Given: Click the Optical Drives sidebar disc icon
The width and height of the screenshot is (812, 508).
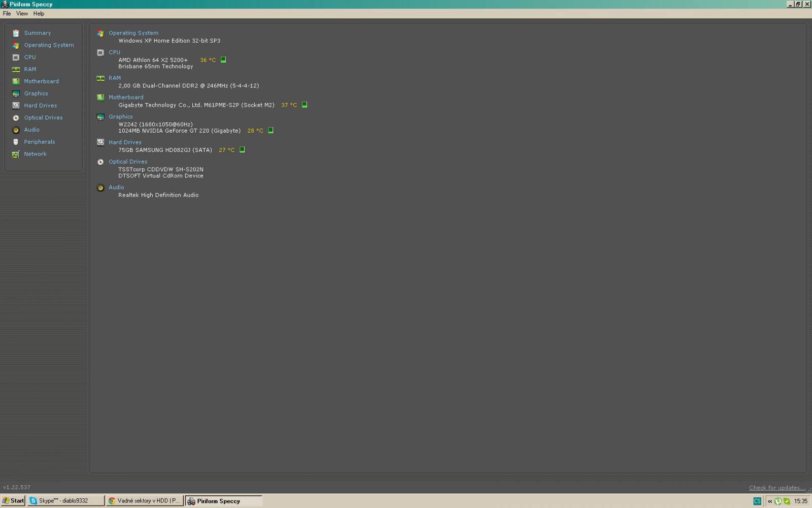Looking at the screenshot, I should pos(16,118).
